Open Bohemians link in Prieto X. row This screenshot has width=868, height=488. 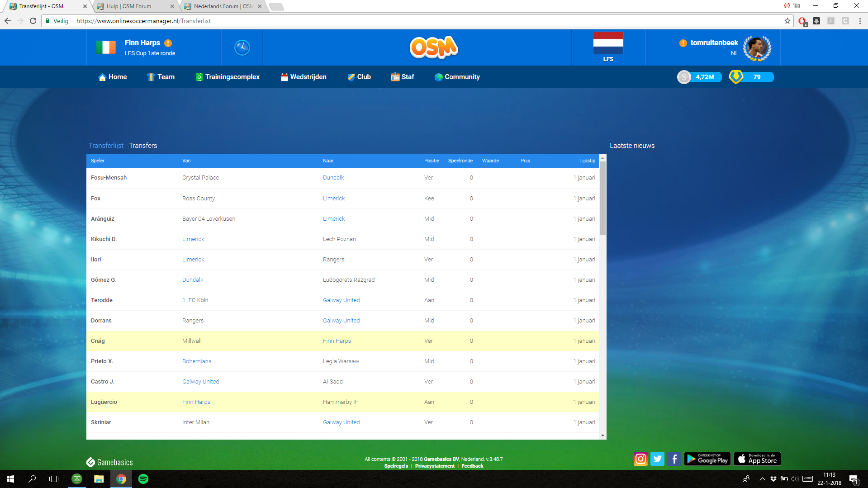[197, 361]
